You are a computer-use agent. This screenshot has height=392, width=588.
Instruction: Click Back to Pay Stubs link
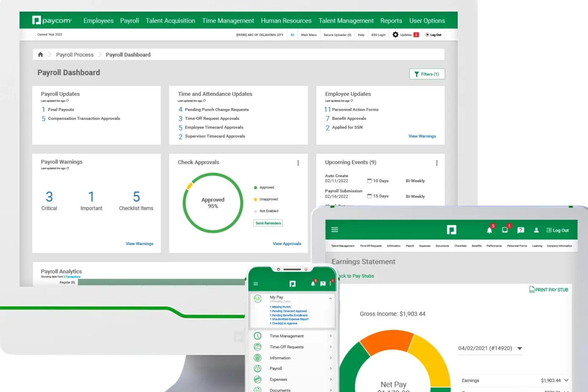pyautogui.click(x=356, y=276)
